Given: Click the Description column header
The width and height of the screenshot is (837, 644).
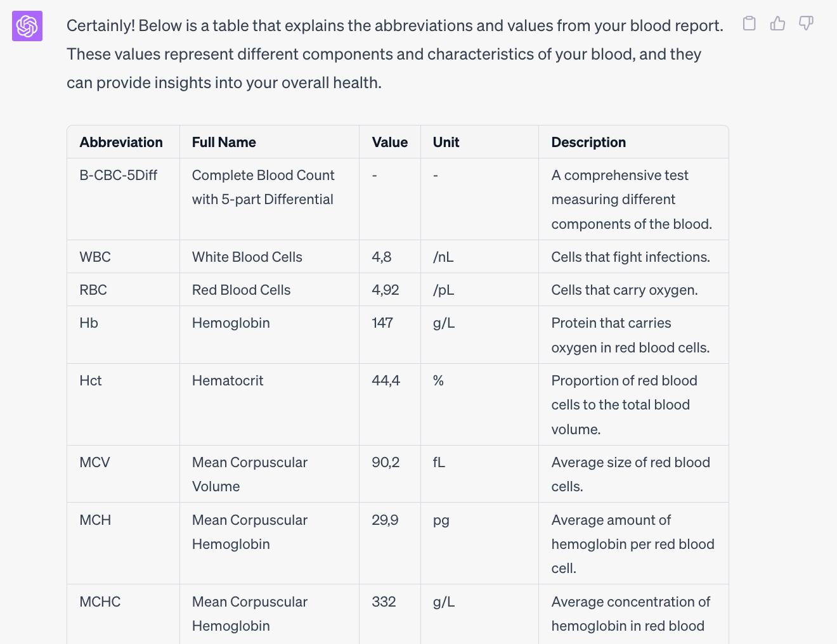Looking at the screenshot, I should coord(588,142).
